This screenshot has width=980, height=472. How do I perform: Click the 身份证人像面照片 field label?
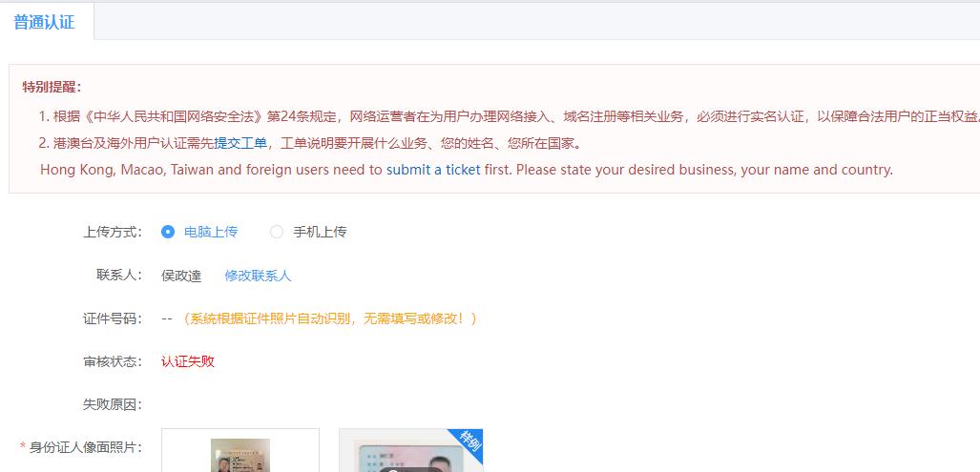click(86, 447)
